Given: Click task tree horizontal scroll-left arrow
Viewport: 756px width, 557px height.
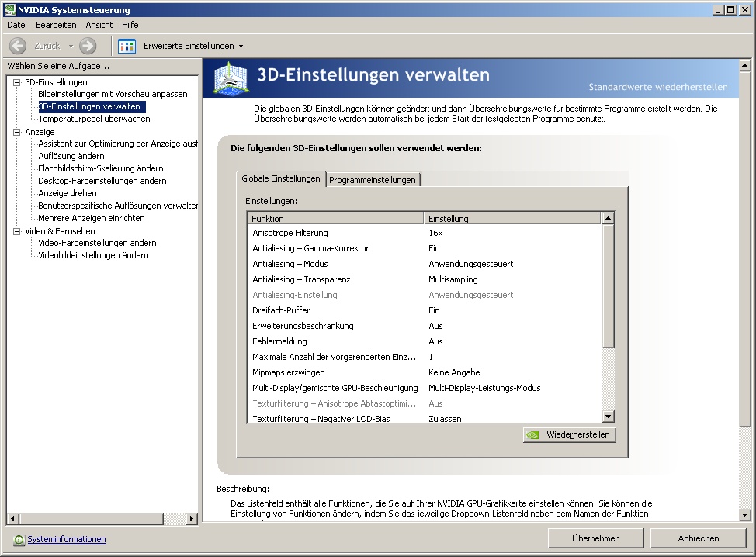Looking at the screenshot, I should pyautogui.click(x=13, y=519).
